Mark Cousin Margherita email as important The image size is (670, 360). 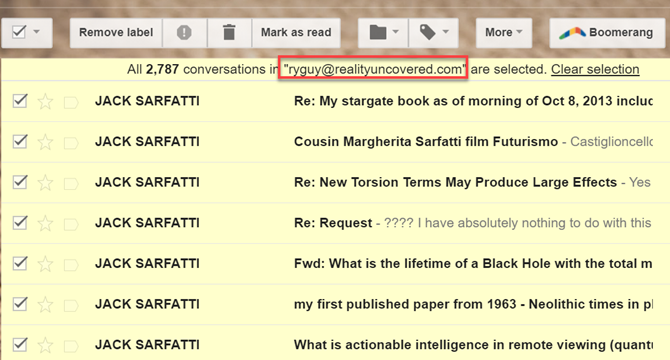(x=71, y=143)
